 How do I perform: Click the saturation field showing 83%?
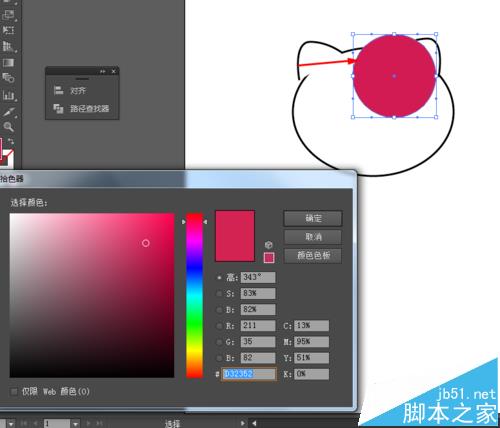258,293
